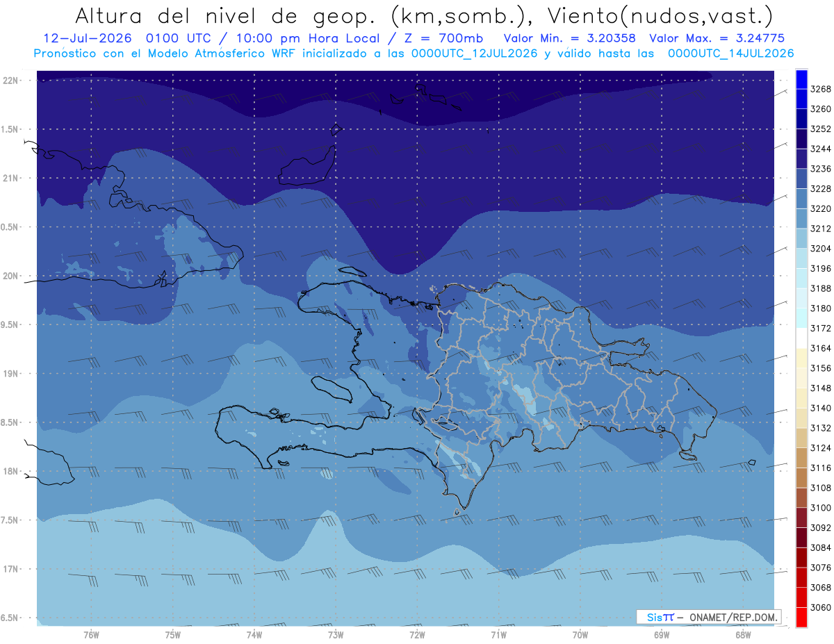834x644 pixels.
Task: Pick the white legend swatch between 3172 and 3164
Action: [801, 338]
